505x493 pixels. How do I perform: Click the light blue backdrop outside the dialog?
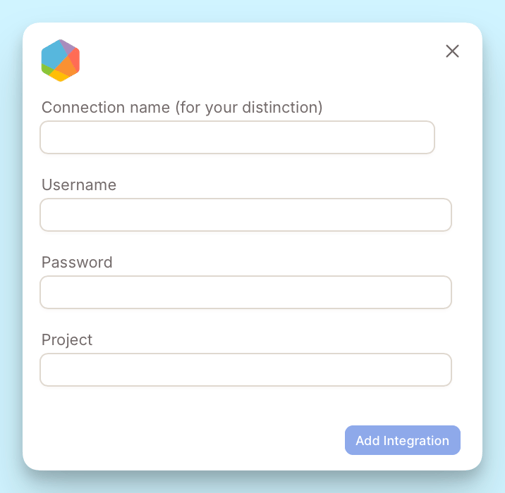coord(252,10)
